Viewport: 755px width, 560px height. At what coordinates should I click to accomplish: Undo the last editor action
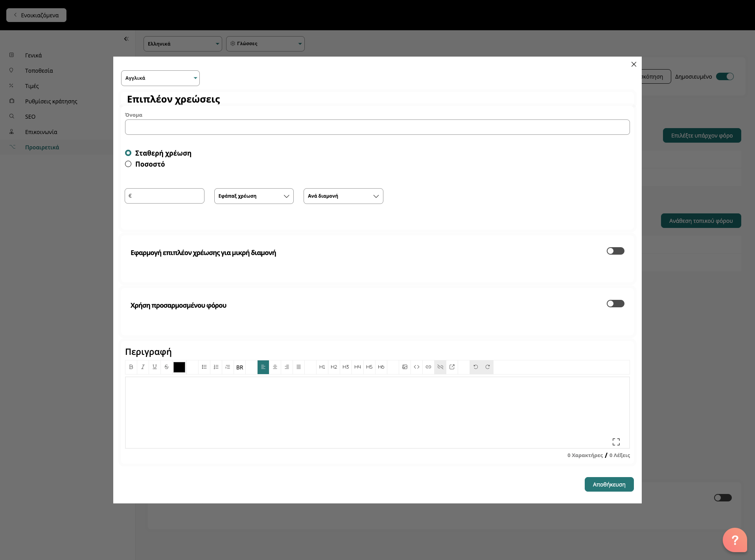475,367
